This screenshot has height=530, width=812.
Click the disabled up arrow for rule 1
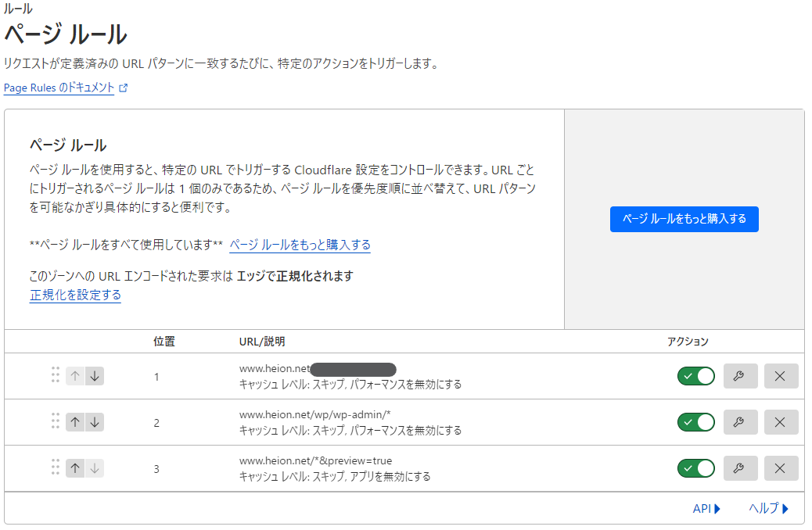click(x=75, y=376)
